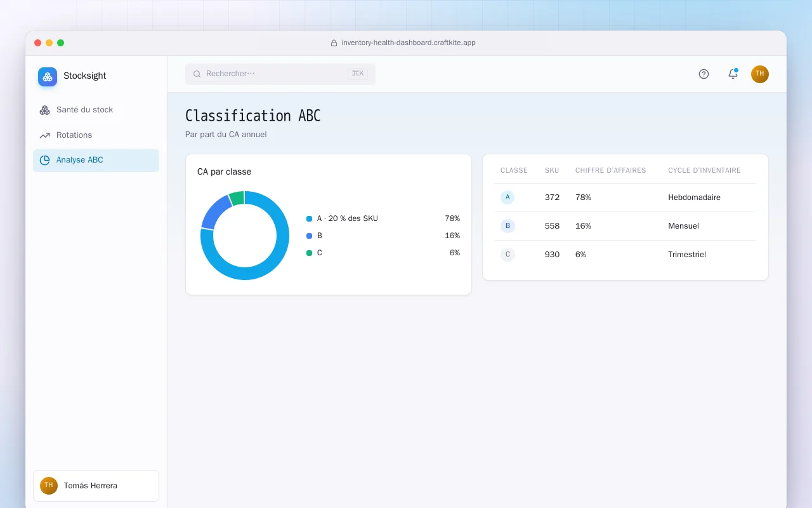Click the Trimestriel cycle cell
The width and height of the screenshot is (812, 508).
(x=687, y=255)
